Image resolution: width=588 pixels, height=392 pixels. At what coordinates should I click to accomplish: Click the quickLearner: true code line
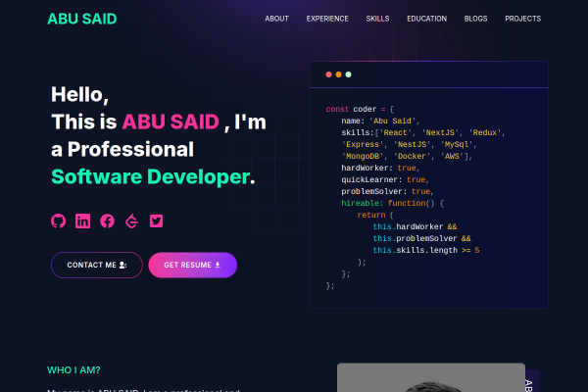[x=385, y=179]
